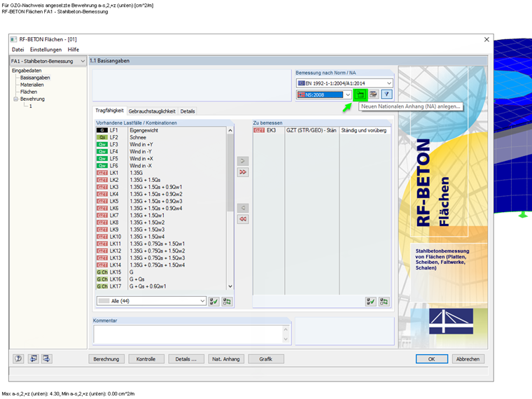The image size is (532, 399).
Task: Click the filter icon beside NS:2008
Action: point(386,94)
